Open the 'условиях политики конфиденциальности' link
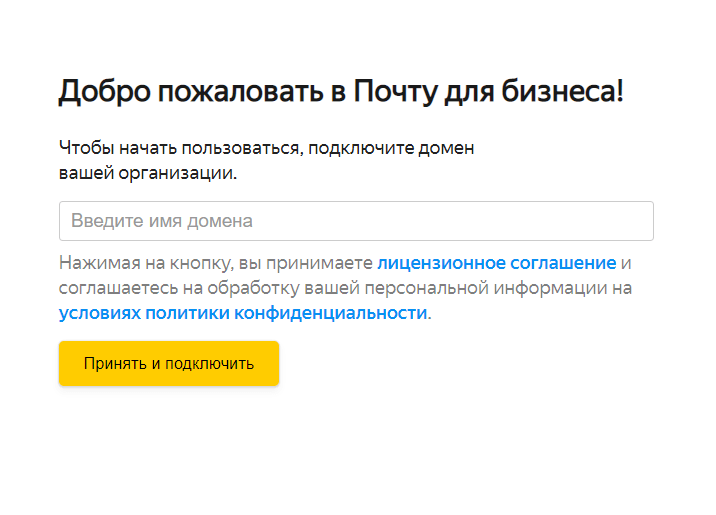This screenshot has height=515, width=716. coord(243,313)
